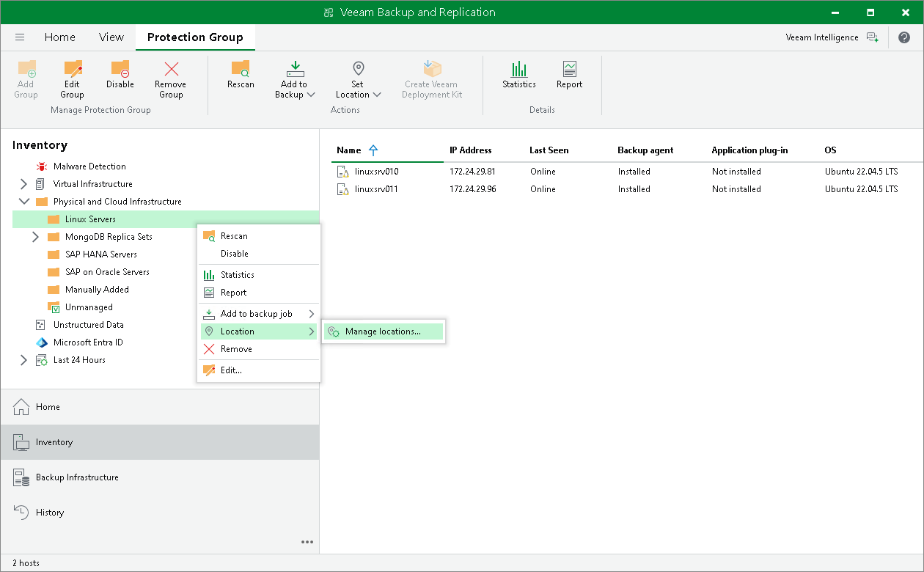Choose Remove in context menu
The height and width of the screenshot is (572, 924).
click(x=259, y=349)
